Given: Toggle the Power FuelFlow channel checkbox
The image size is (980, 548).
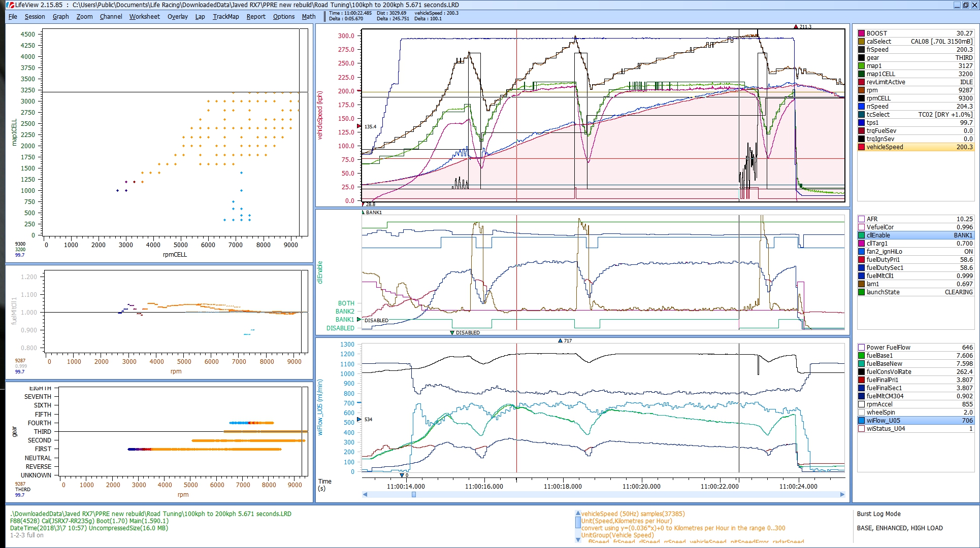Looking at the screenshot, I should pos(861,348).
